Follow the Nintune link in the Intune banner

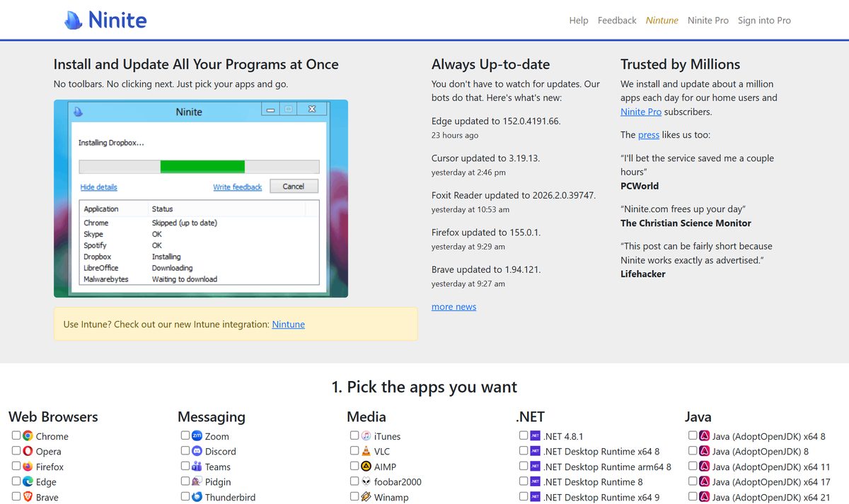(289, 324)
